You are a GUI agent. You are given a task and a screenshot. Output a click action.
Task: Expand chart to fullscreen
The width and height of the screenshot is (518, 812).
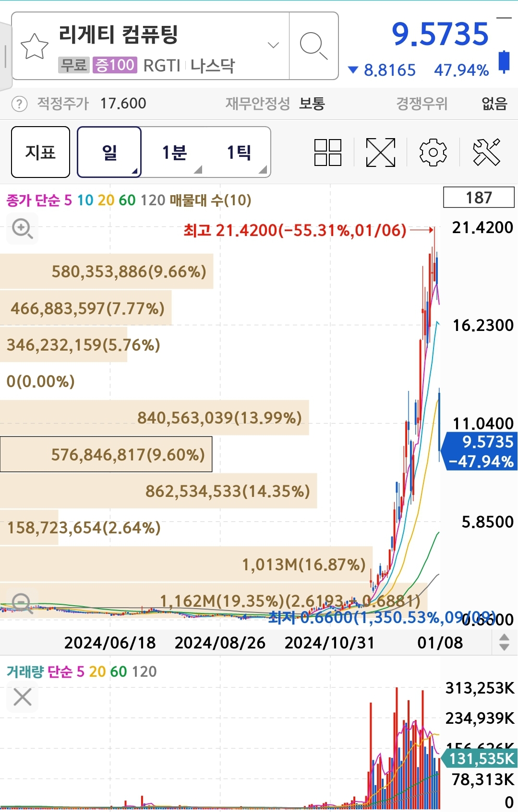[381, 153]
